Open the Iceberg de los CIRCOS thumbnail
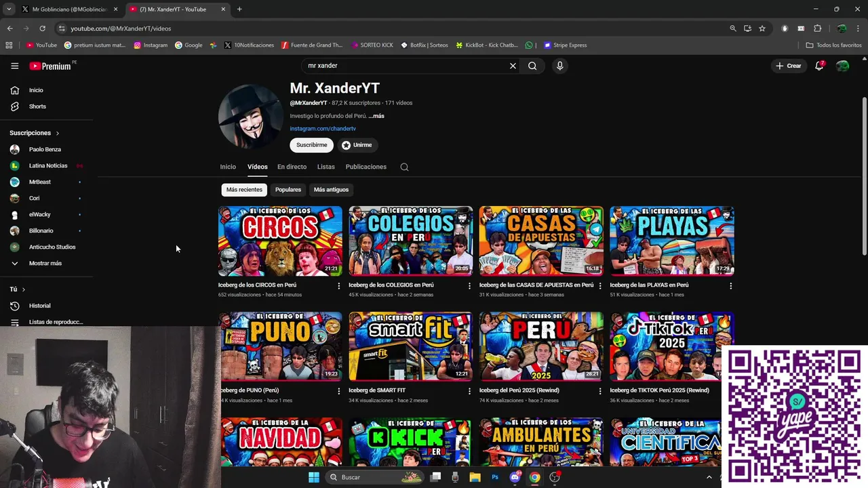 click(x=280, y=241)
